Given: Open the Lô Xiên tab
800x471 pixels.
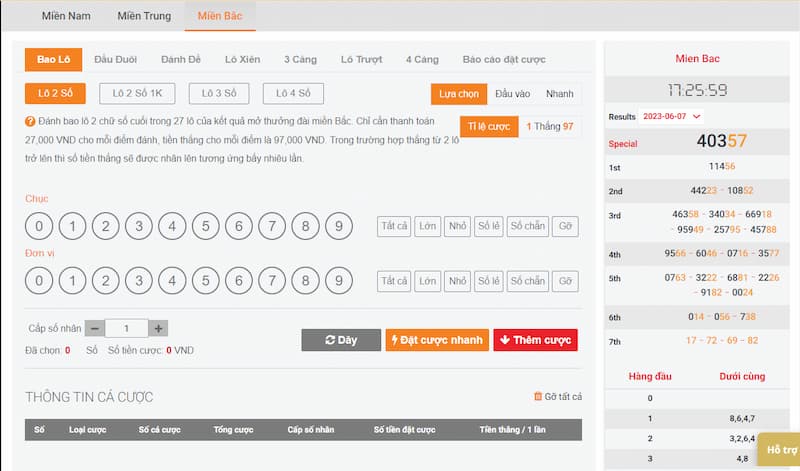Looking at the screenshot, I should point(243,60).
